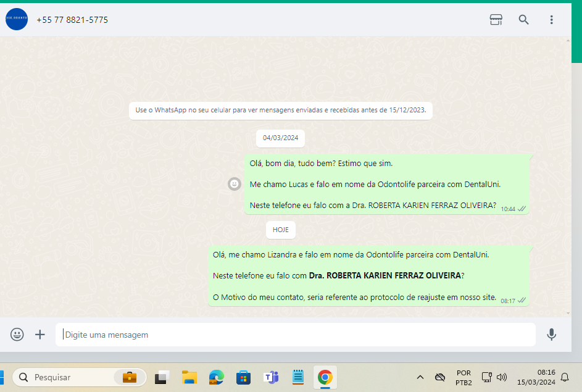Click the chat scrollbar up arrow
Image resolution: width=582 pixels, height=392 pixels.
tap(567, 41)
